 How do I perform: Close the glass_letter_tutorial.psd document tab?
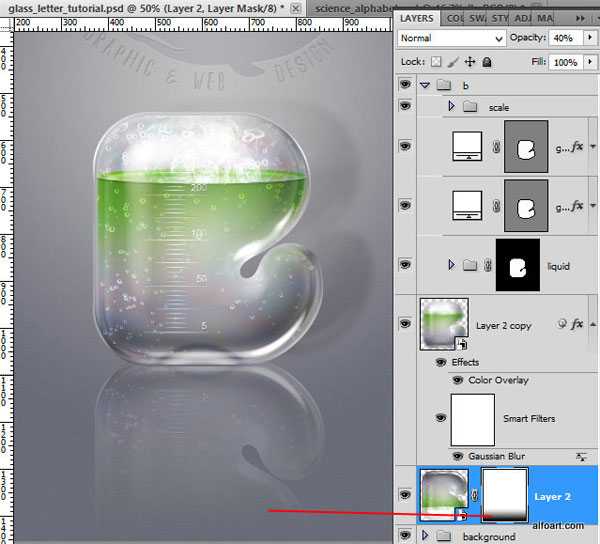(x=295, y=8)
